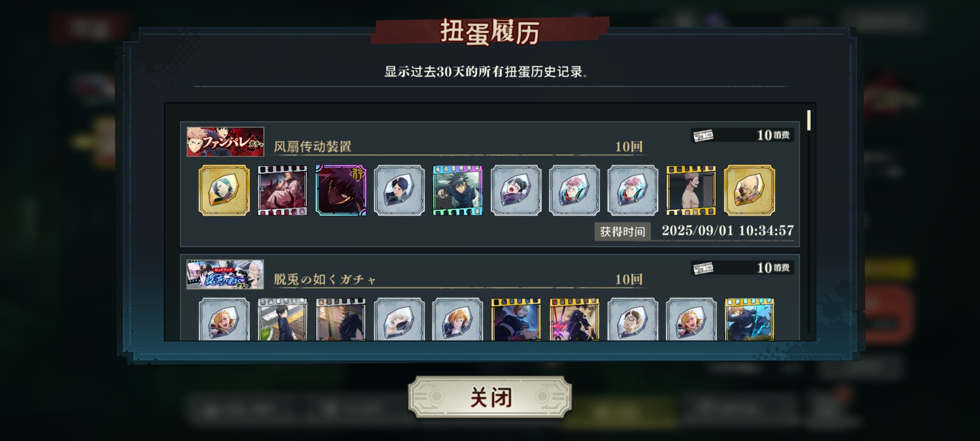Viewport: 980px width, 441px height.
Task: Select the red-framed film card beside the gold crystal
Action: tap(282, 190)
